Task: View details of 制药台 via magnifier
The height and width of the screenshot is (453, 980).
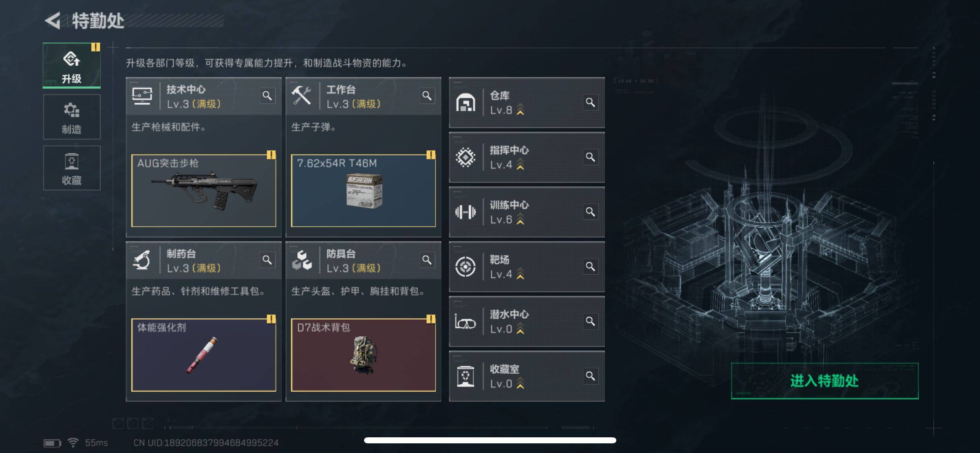Action: [267, 260]
